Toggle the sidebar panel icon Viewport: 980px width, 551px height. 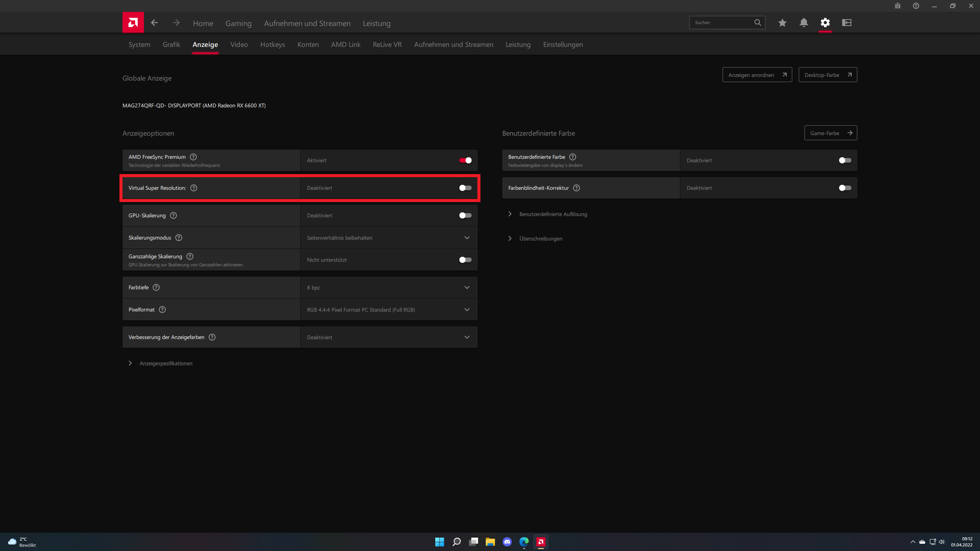pyautogui.click(x=846, y=23)
